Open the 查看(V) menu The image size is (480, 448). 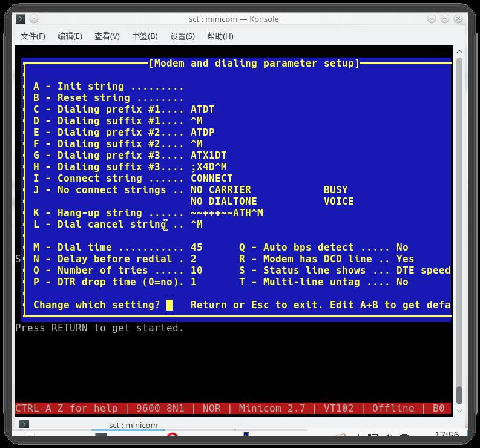pos(107,36)
